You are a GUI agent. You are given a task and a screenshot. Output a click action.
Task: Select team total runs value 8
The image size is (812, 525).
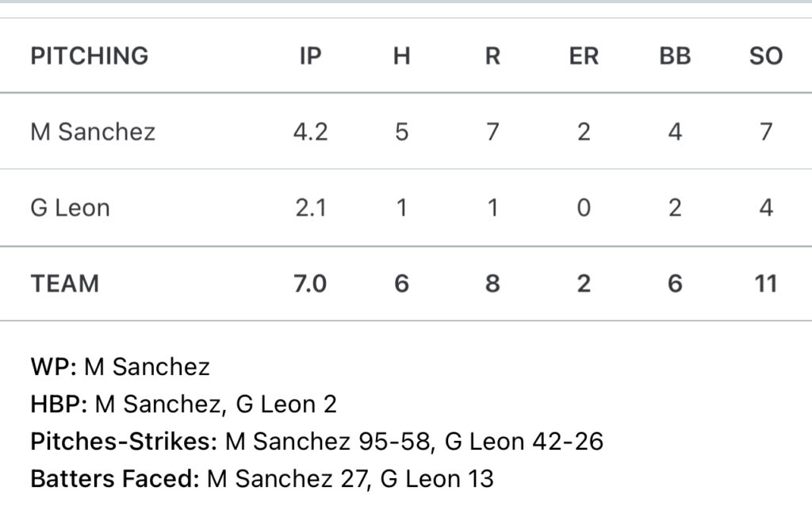click(492, 284)
